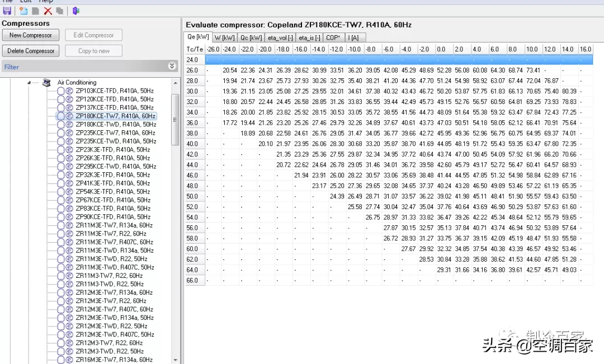Click compressor icon of ZR11M3E-TW7, R134a row
This screenshot has height=364, width=604.
click(69, 225)
